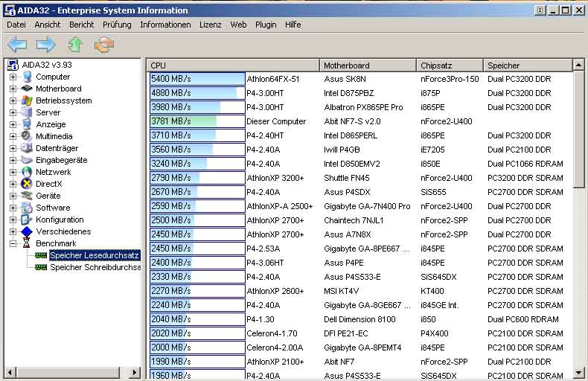Sort by the Speicher column header
This screenshot has height=381, width=588.
click(528, 65)
